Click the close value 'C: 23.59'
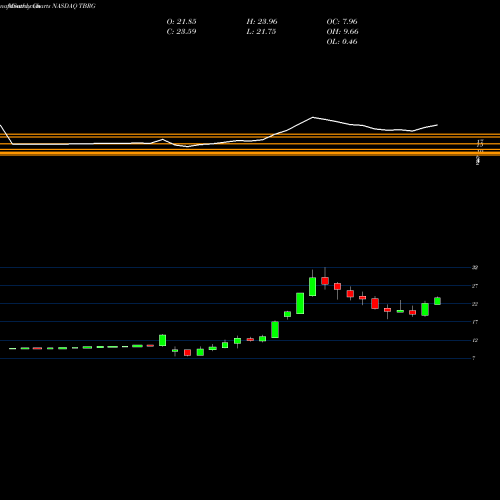 181,32
